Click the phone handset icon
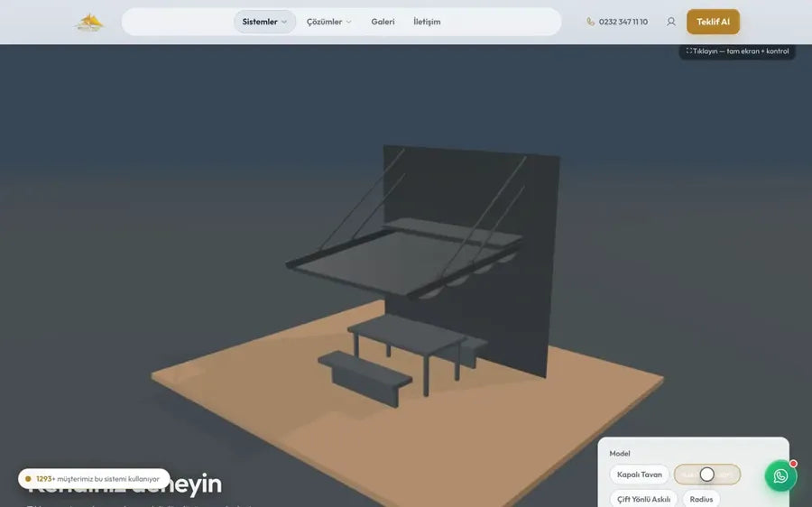The width and height of the screenshot is (812, 507). (590, 22)
